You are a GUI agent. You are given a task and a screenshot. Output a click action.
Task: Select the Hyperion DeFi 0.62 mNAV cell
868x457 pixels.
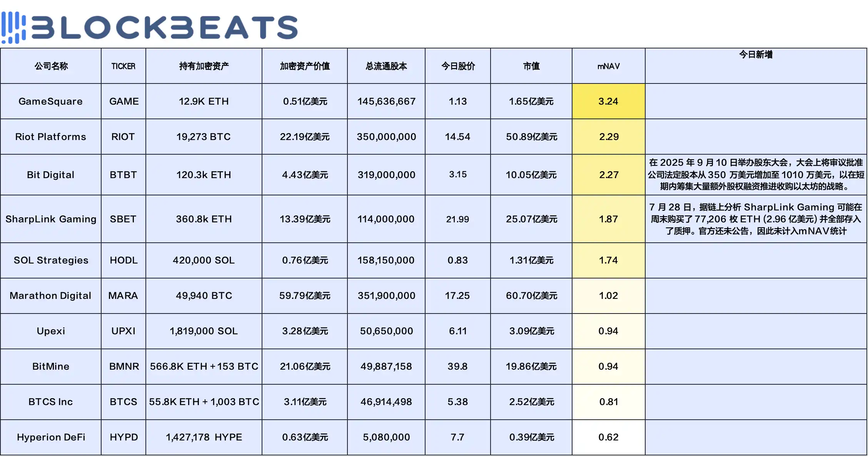(x=608, y=437)
